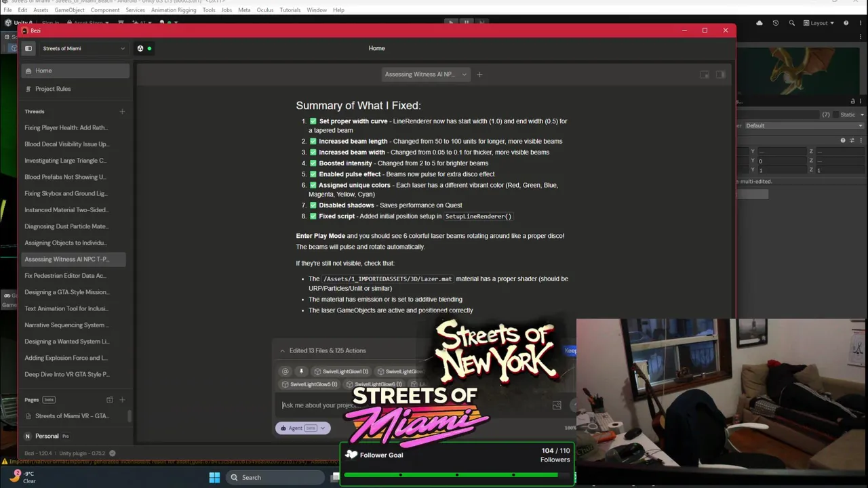The width and height of the screenshot is (868, 488).
Task: Click the Ask me about your project field
Action: point(414,405)
